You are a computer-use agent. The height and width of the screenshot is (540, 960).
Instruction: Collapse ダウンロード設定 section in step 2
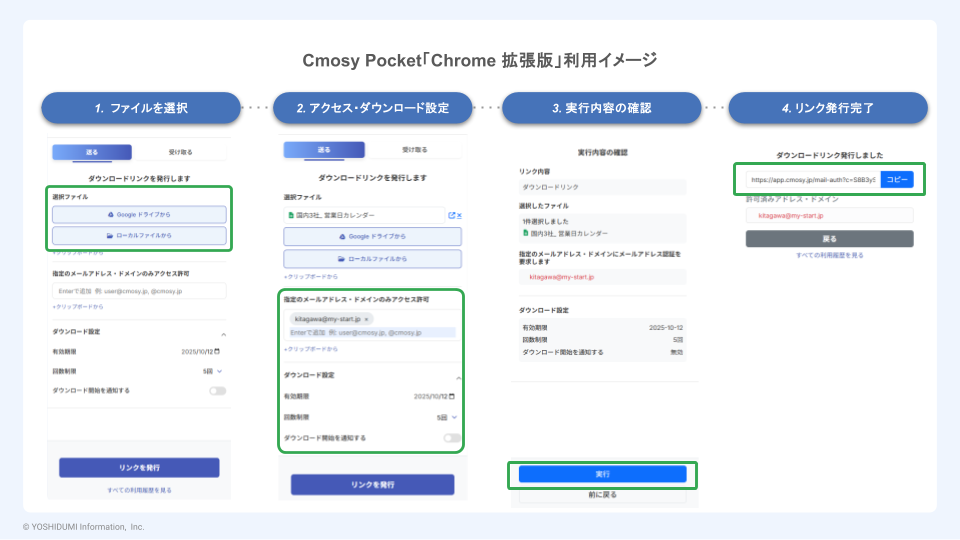[x=458, y=378]
